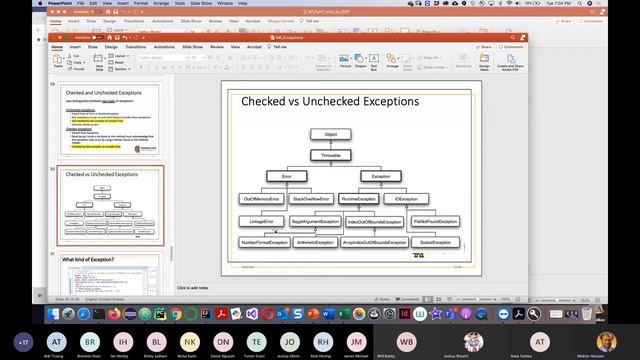Viewport: 640px width, 360px height.
Task: Open the Arrange menu in the macOS menu bar
Action: [x=161, y=3]
